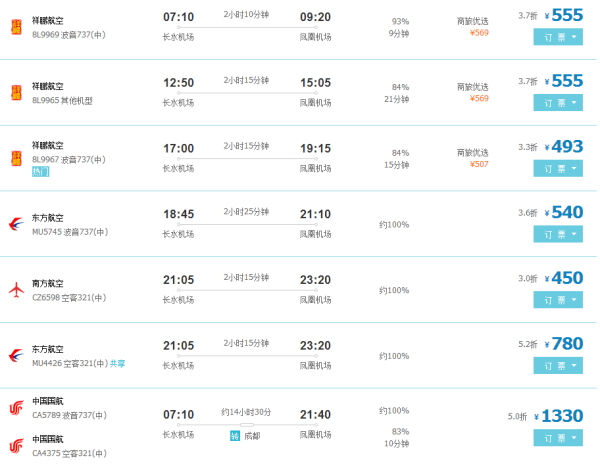The width and height of the screenshot is (600, 464).
Task: Click Lucky Air logo for flight 8L9967
Action: [16, 158]
